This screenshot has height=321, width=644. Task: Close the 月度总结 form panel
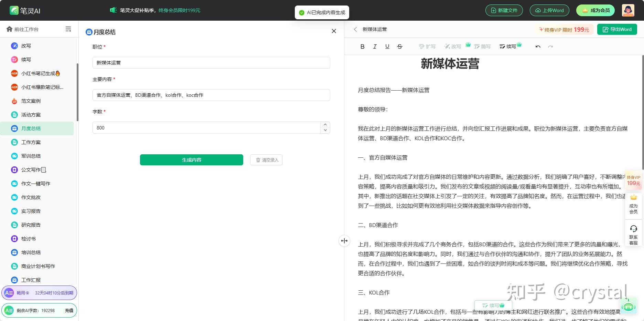pos(334,31)
